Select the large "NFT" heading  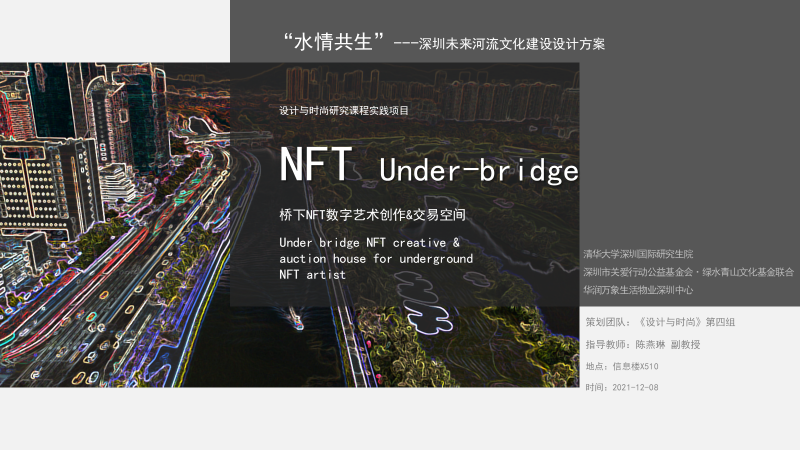click(314, 166)
